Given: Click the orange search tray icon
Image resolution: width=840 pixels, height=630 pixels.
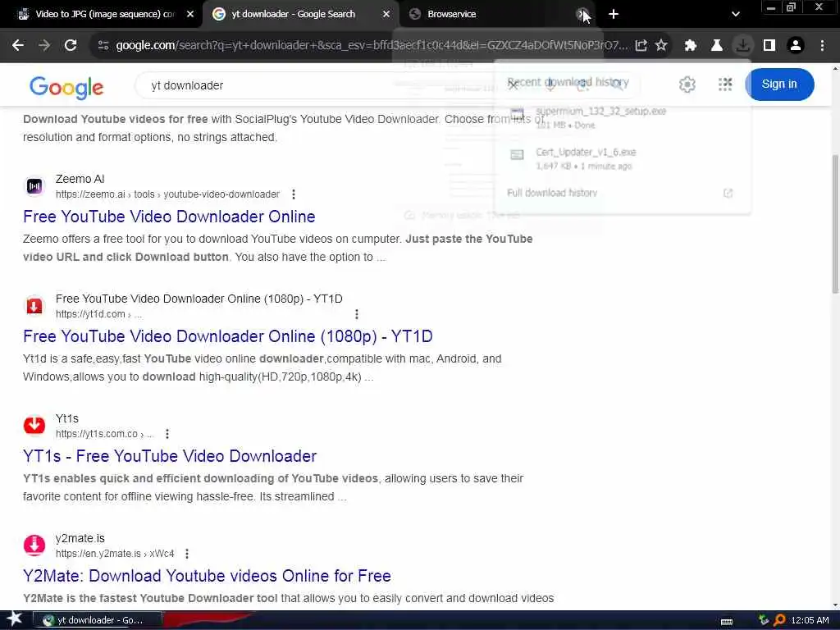Looking at the screenshot, I should 779,620.
